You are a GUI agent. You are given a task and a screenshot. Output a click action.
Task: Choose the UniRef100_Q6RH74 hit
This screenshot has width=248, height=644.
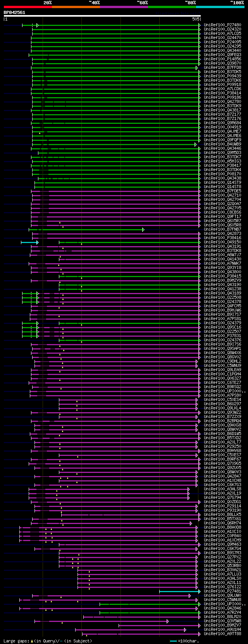click(x=222, y=523)
